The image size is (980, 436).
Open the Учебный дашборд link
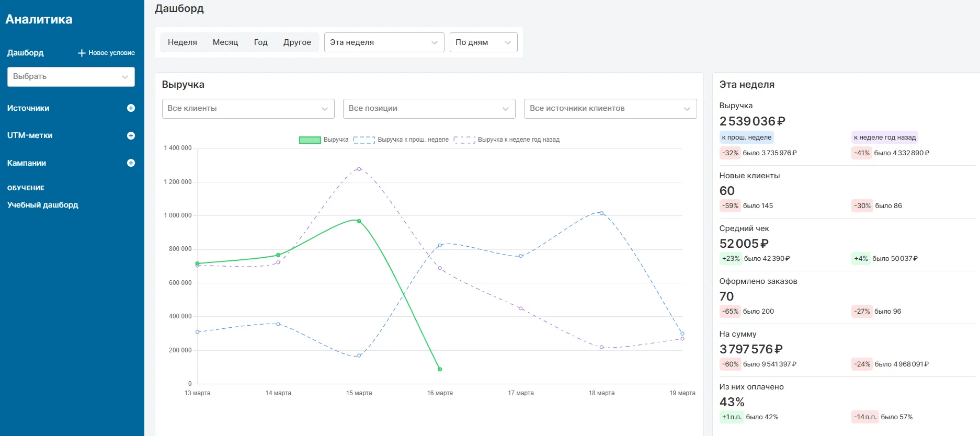click(x=43, y=205)
